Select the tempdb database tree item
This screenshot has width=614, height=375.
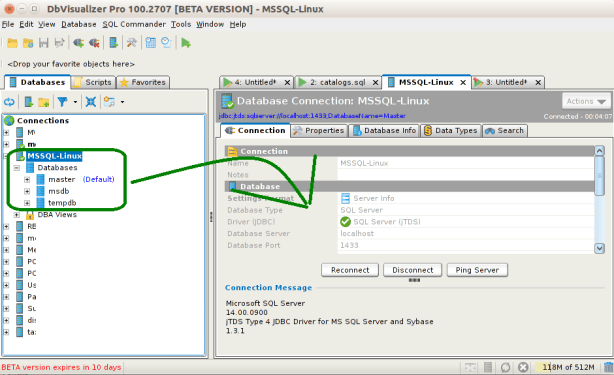[x=62, y=203]
